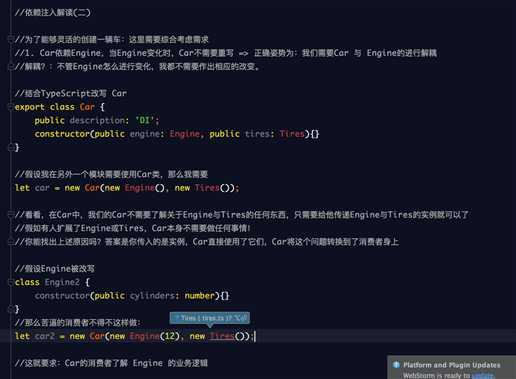This screenshot has height=379, width=516.
Task: Click the 'tires' parameter name in Car constructor
Action: click(257, 134)
